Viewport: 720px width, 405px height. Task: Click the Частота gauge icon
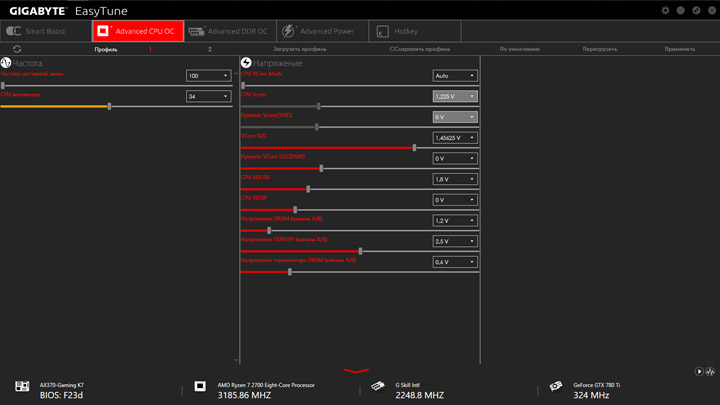point(6,62)
